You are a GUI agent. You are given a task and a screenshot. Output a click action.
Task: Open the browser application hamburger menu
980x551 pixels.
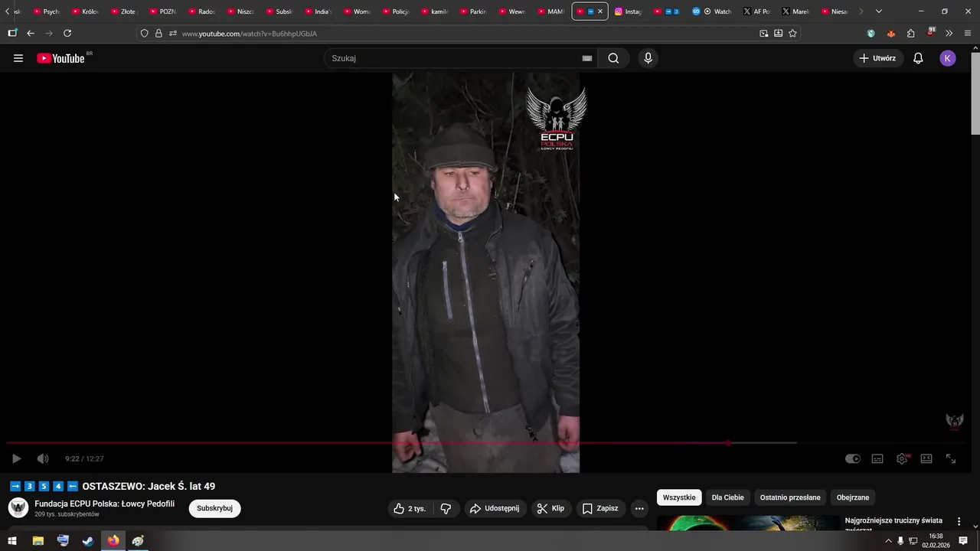968,33
